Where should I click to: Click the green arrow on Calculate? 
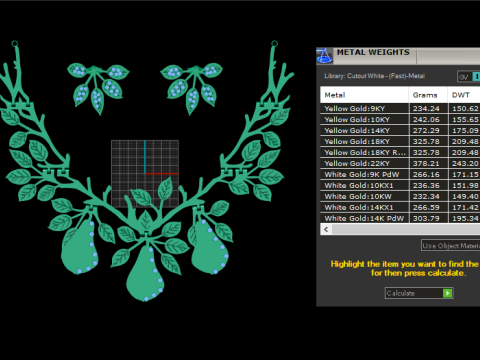[x=447, y=293]
